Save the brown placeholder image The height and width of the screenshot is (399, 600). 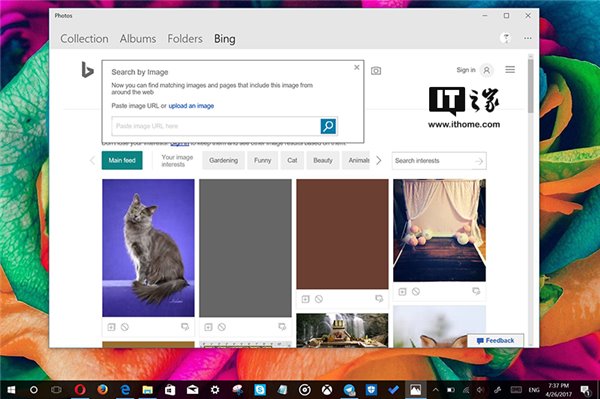tap(305, 299)
